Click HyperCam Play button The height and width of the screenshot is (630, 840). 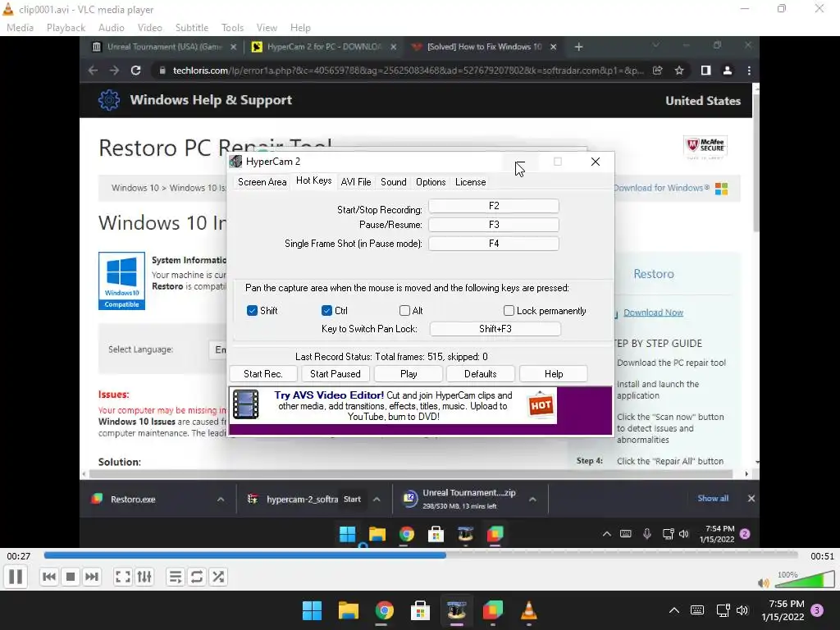pos(409,374)
